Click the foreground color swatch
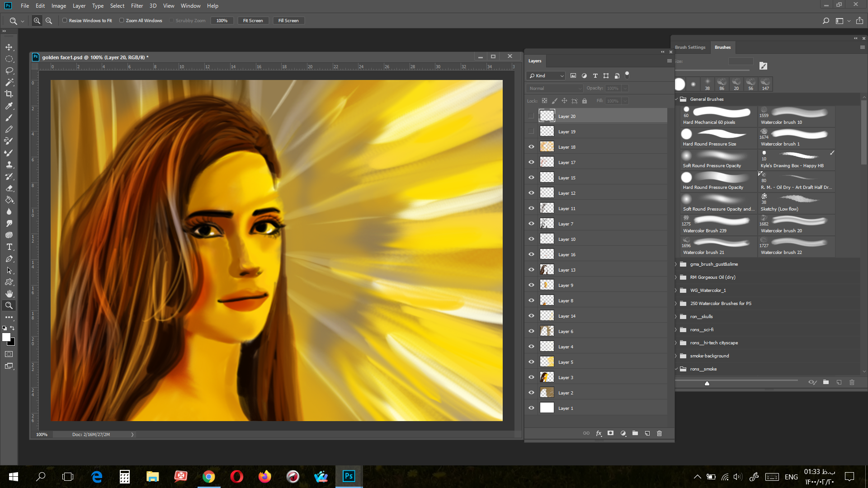Viewport: 868px width, 488px height. [6, 337]
